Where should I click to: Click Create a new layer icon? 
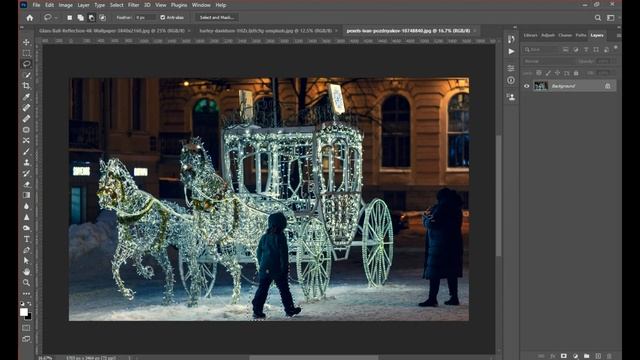tap(598, 356)
